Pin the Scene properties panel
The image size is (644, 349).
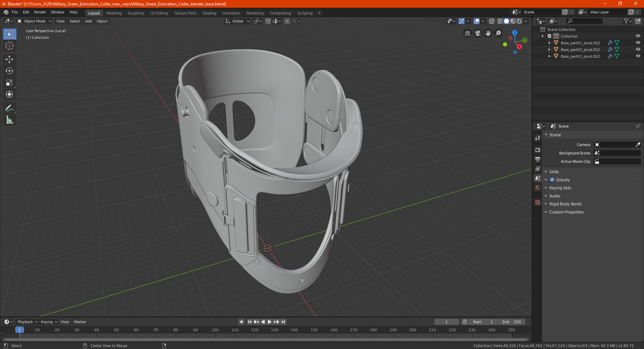pos(638,126)
